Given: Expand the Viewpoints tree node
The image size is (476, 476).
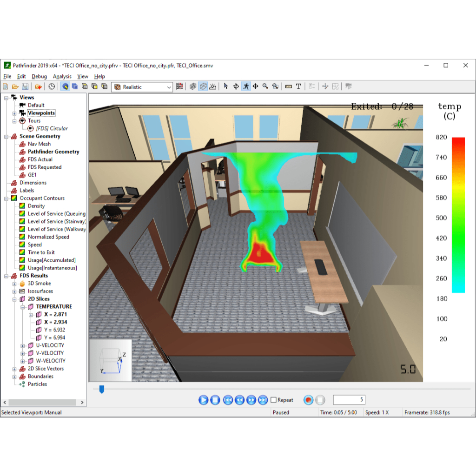Looking at the screenshot, I should 14,113.
